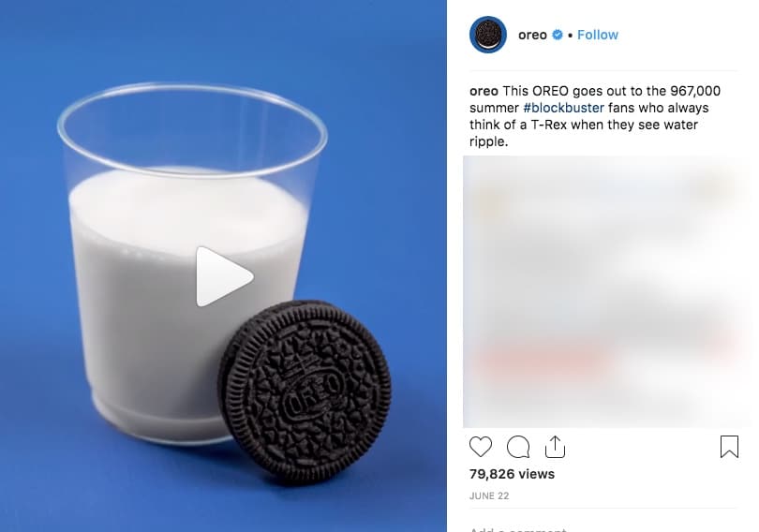Play the Oreo video
The width and height of the screenshot is (759, 532).
pos(224,276)
